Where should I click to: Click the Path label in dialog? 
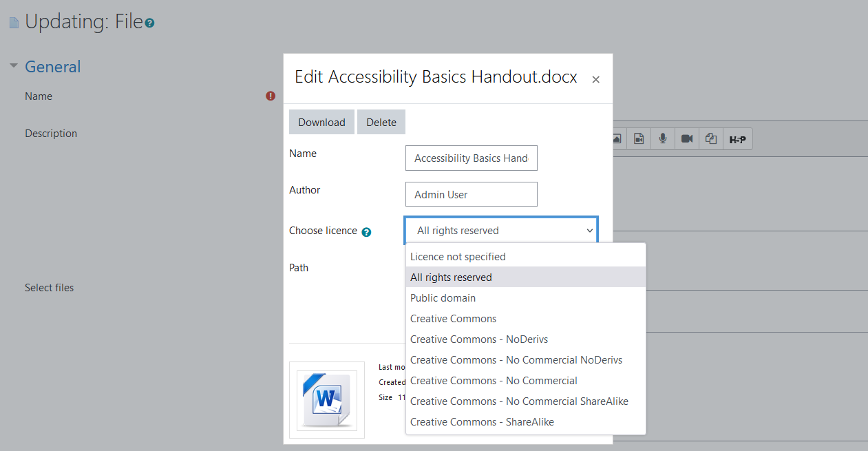(299, 267)
